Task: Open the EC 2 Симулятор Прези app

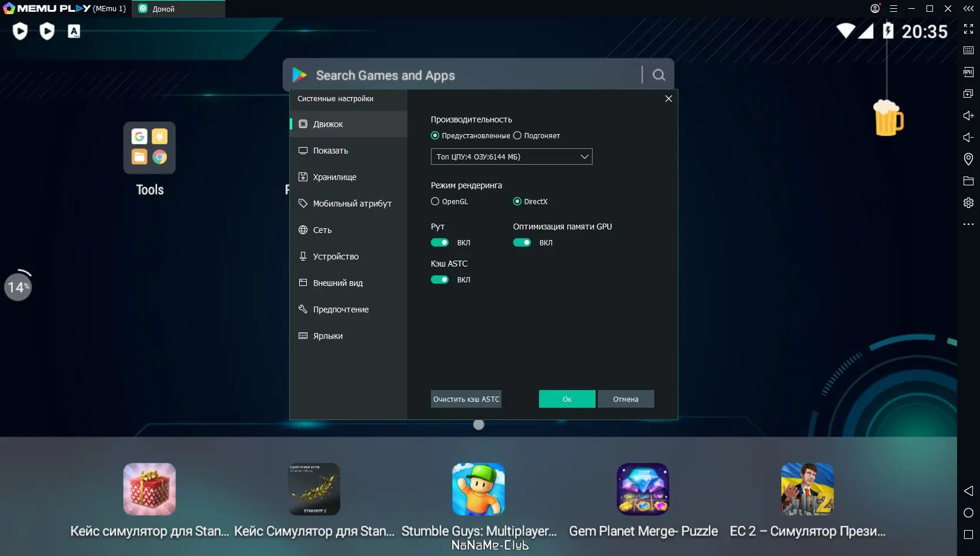Action: (x=807, y=489)
